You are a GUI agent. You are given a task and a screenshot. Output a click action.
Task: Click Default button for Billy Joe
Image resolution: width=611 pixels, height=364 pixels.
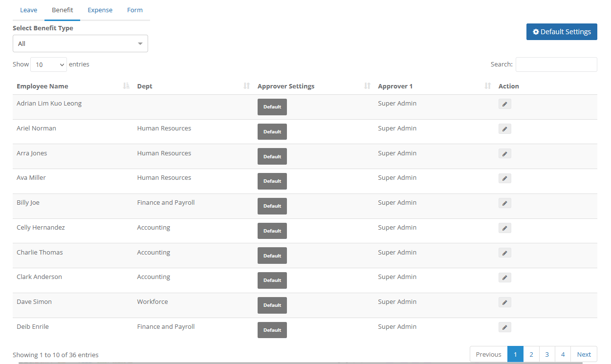[x=272, y=206]
